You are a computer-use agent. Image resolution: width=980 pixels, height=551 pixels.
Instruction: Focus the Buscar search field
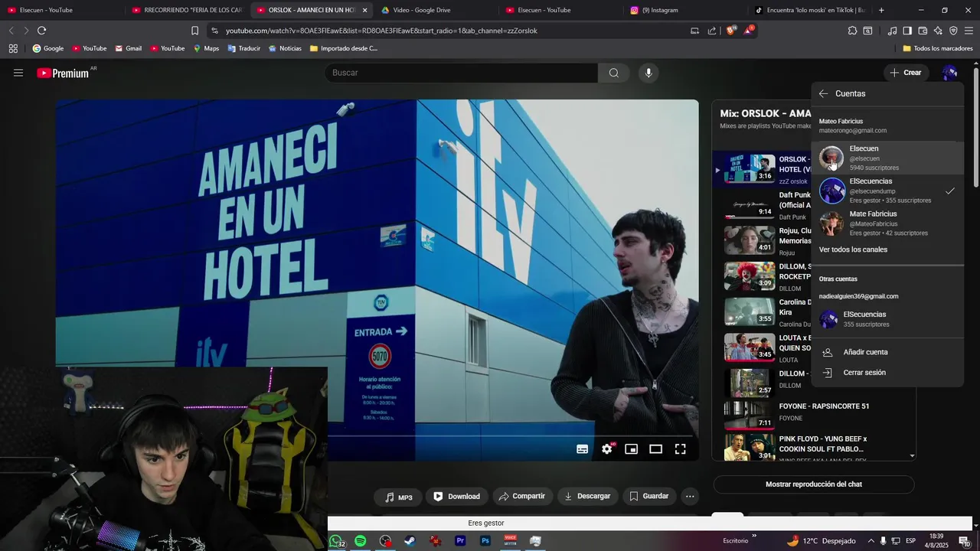pyautogui.click(x=462, y=73)
